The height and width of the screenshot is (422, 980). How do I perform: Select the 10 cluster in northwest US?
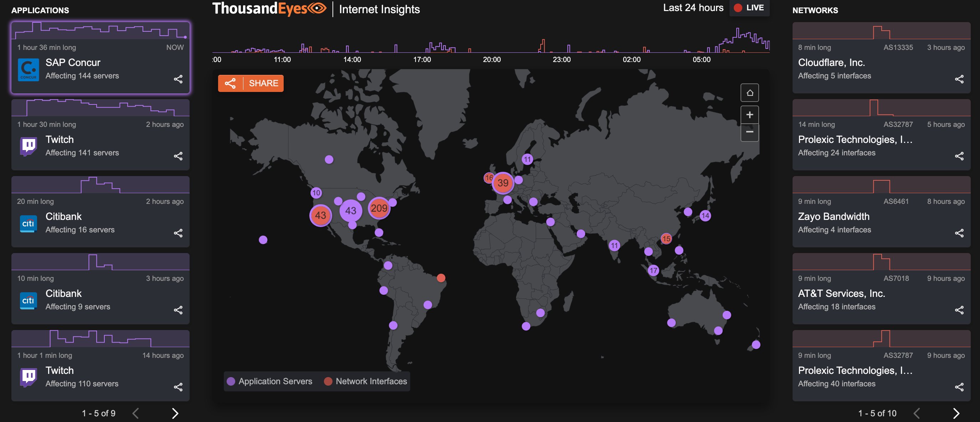pos(316,193)
